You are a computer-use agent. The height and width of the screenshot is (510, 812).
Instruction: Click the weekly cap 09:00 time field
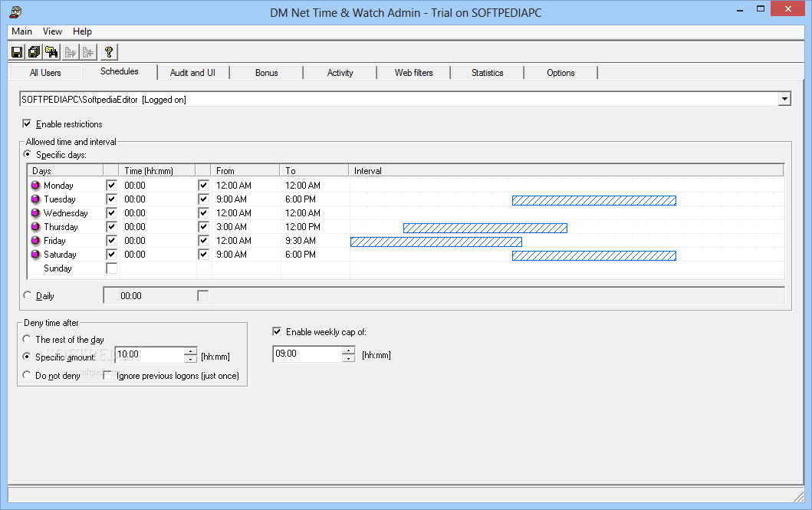point(307,354)
